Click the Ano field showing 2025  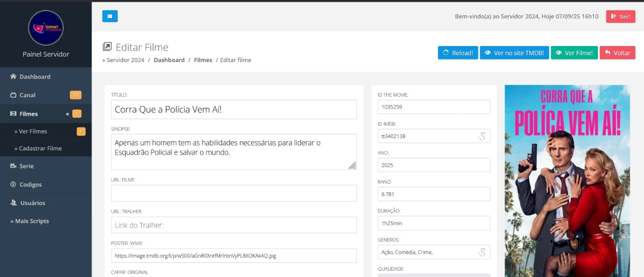(x=434, y=165)
